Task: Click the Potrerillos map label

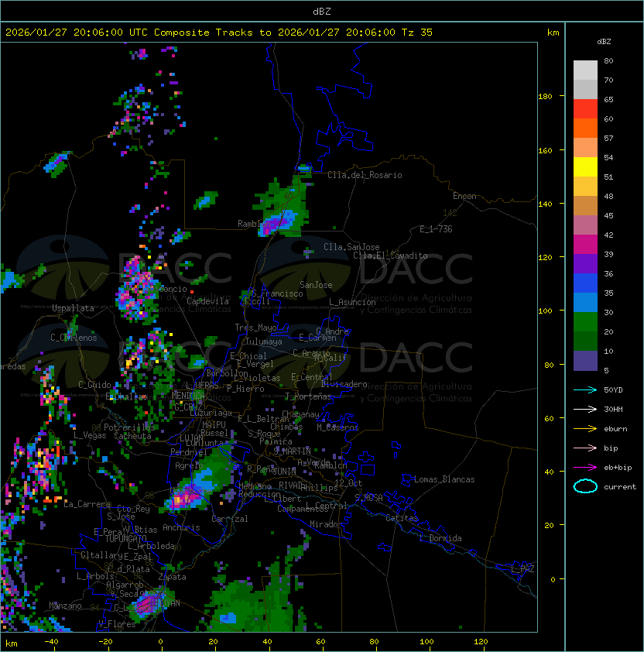Action: click(x=129, y=427)
